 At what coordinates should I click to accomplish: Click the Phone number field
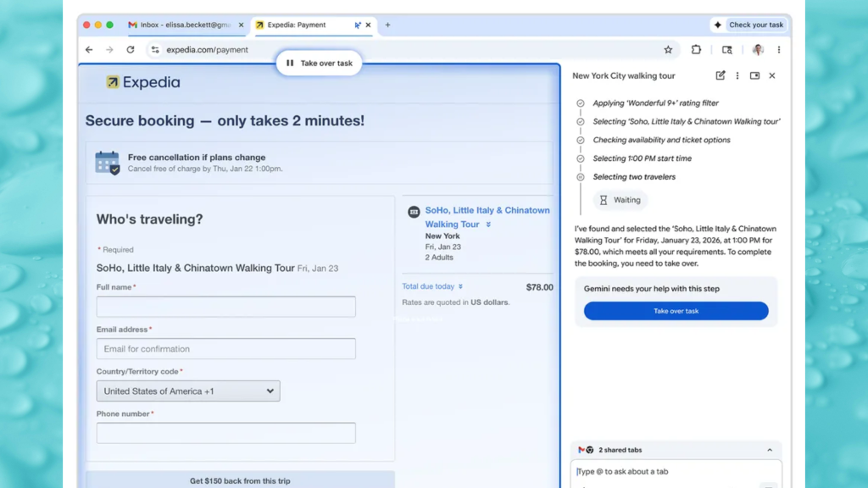225,433
